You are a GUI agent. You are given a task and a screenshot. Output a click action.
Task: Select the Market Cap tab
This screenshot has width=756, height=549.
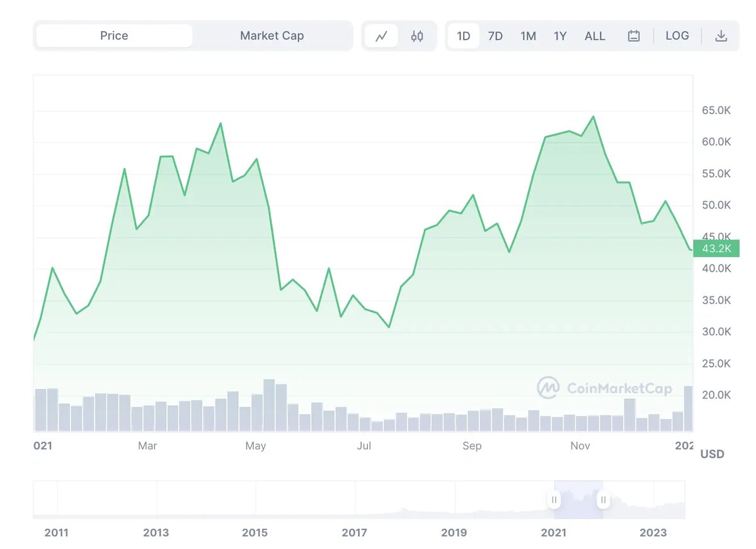272,36
